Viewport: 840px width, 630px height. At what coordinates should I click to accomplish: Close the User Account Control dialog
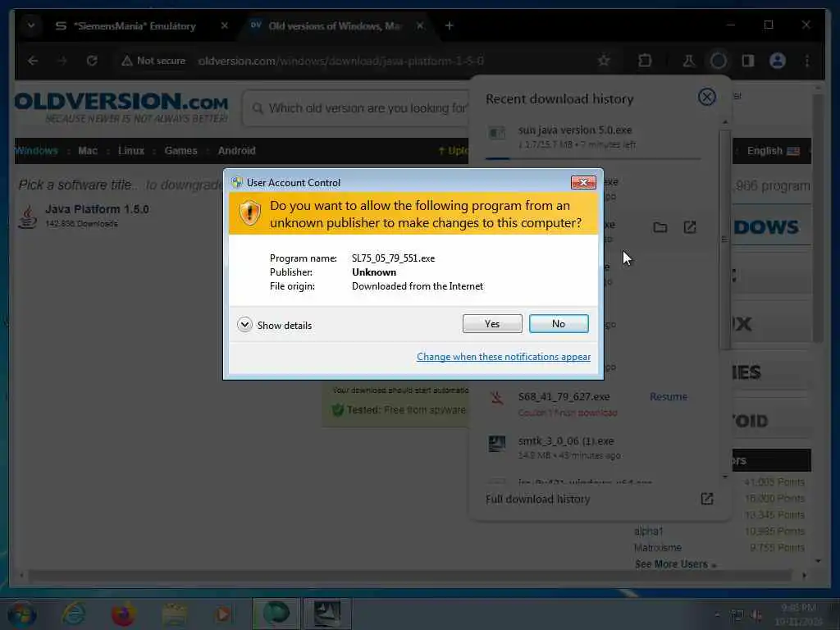[583, 183]
